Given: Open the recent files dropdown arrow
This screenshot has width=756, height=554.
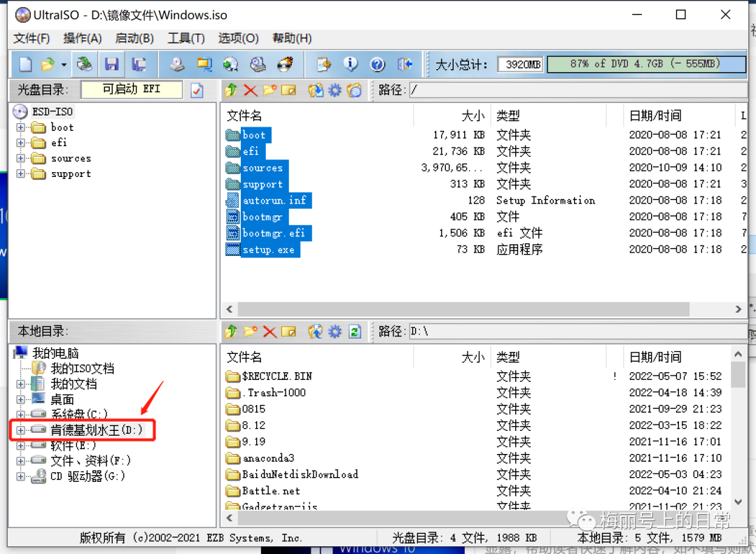Looking at the screenshot, I should [64, 64].
